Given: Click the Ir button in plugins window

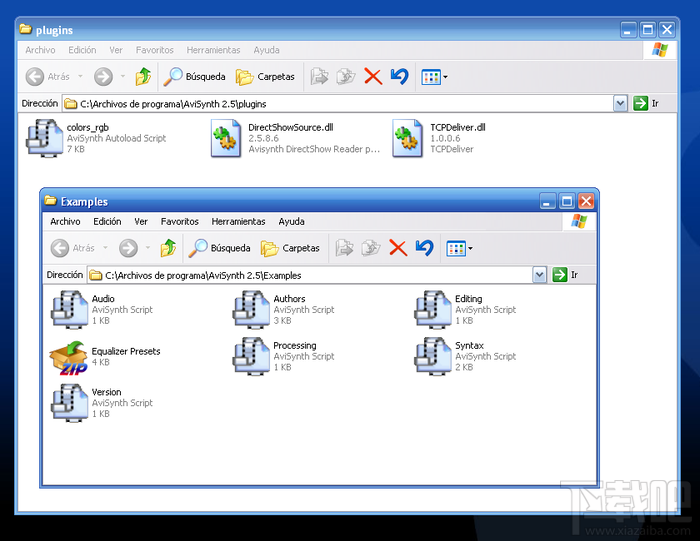Looking at the screenshot, I should (646, 104).
